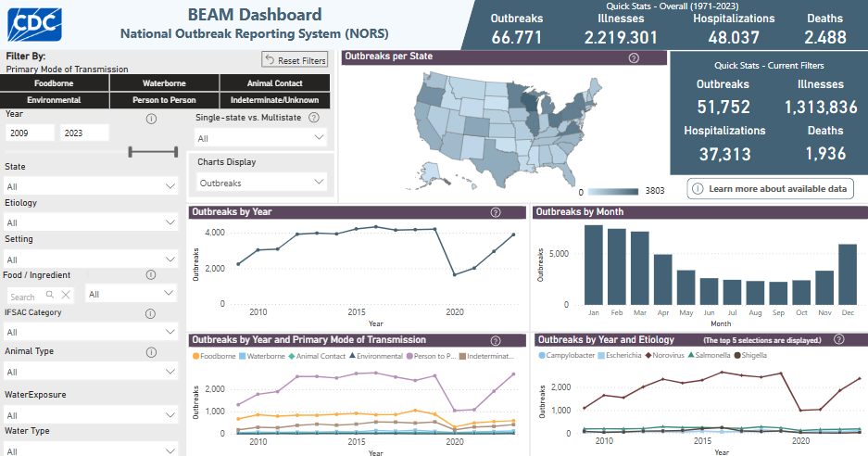Clear the food search with X icon

(x=66, y=295)
